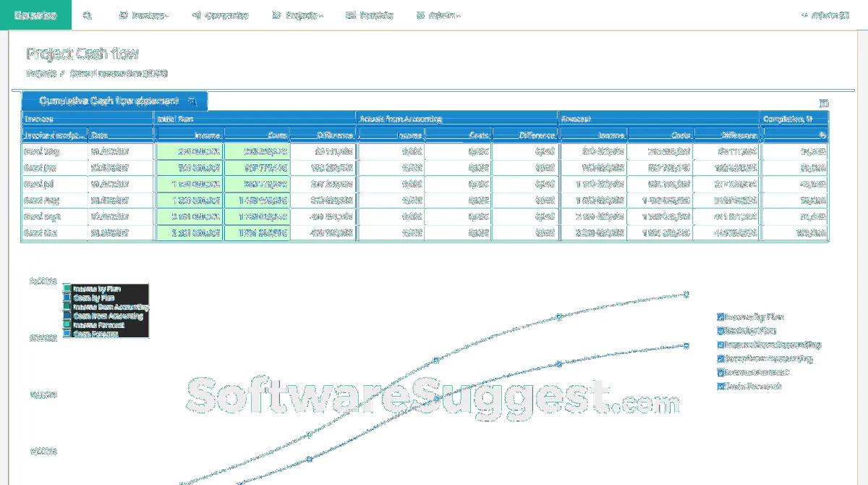Click the Invoiced/receipt column header
Screen dimensions: 868x485
click(x=55, y=135)
